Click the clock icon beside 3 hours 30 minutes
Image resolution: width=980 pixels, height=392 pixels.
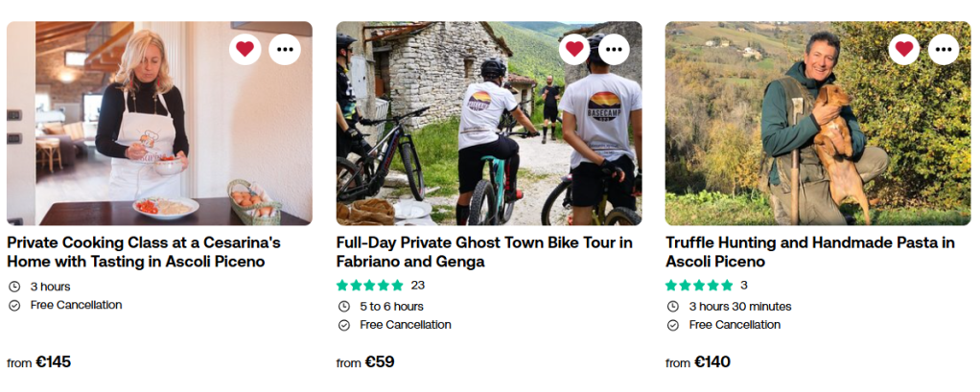tap(673, 307)
